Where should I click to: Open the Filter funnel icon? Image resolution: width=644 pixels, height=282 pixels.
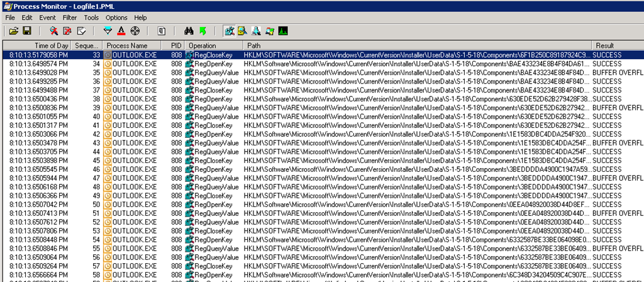pyautogui.click(x=108, y=30)
